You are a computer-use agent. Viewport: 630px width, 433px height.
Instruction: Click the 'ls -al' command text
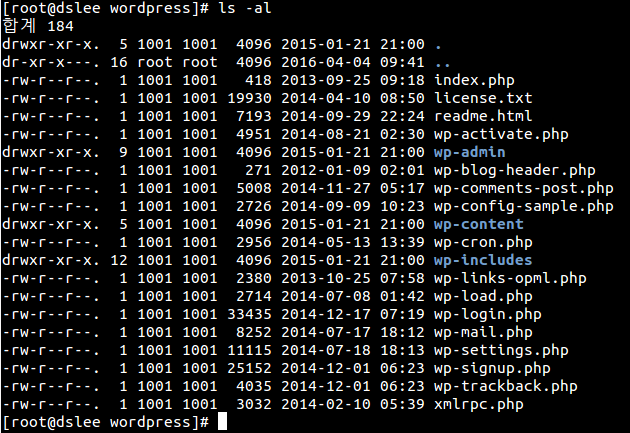(244, 9)
